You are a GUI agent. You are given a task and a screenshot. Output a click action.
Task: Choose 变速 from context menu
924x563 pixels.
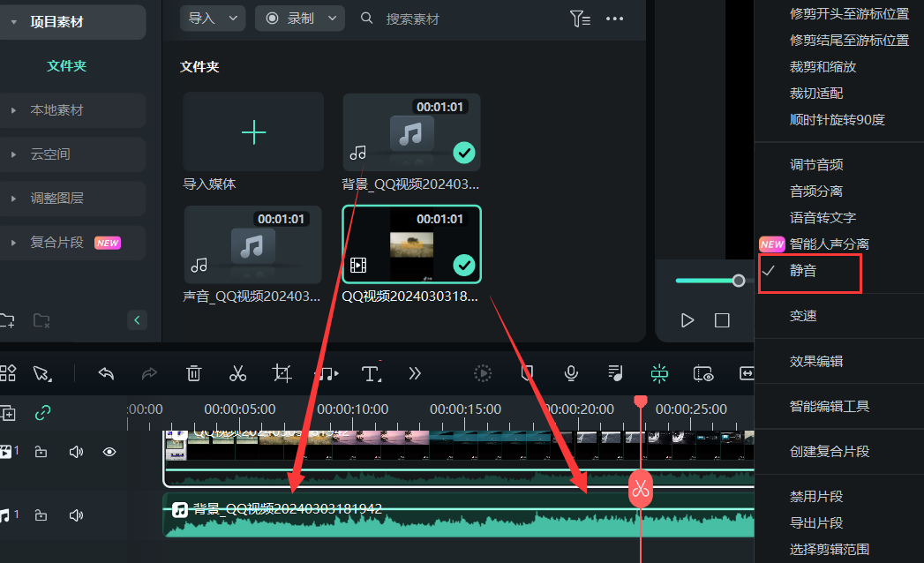[803, 316]
